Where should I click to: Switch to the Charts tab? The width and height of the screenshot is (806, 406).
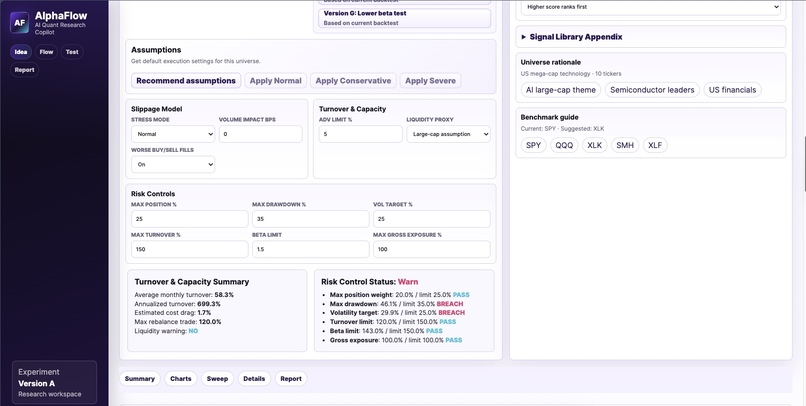[181, 379]
